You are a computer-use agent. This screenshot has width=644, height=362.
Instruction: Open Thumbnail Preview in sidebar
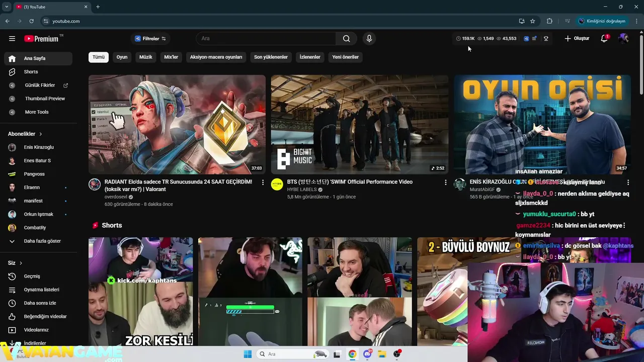tap(38, 99)
